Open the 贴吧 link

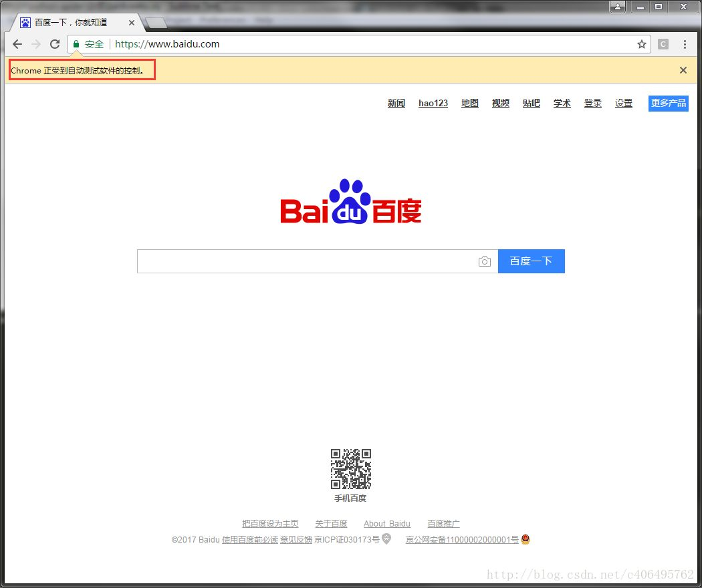click(531, 104)
